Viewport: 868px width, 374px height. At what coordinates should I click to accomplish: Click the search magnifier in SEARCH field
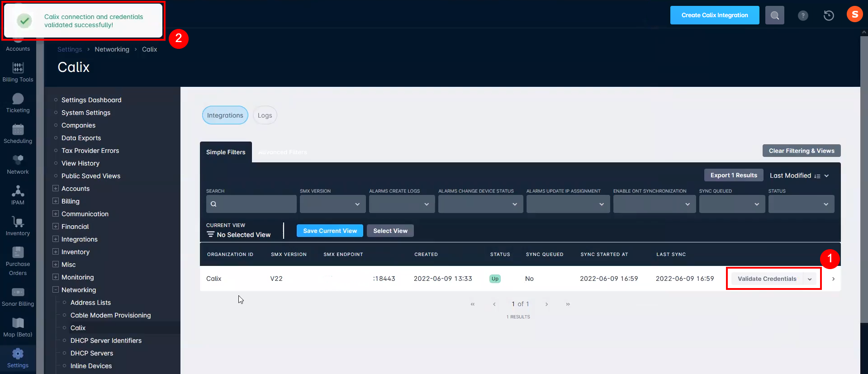pyautogui.click(x=213, y=204)
